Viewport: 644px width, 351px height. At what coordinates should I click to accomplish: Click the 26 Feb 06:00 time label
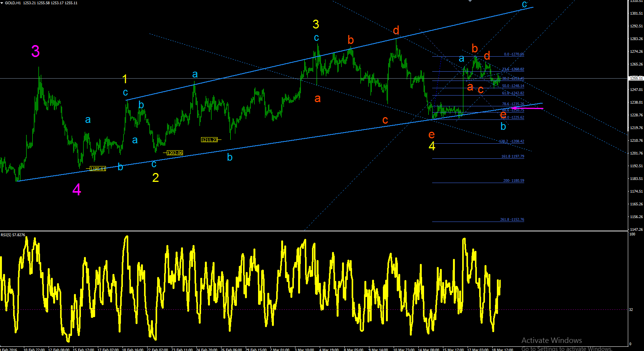[231, 349]
